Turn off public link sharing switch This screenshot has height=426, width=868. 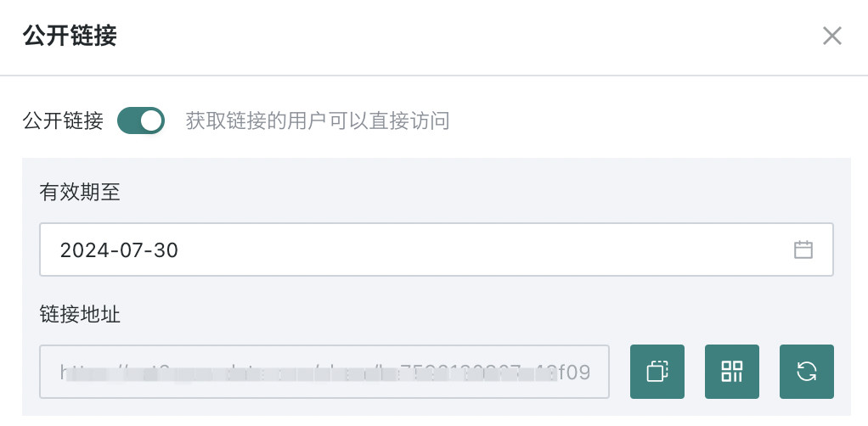(x=140, y=121)
